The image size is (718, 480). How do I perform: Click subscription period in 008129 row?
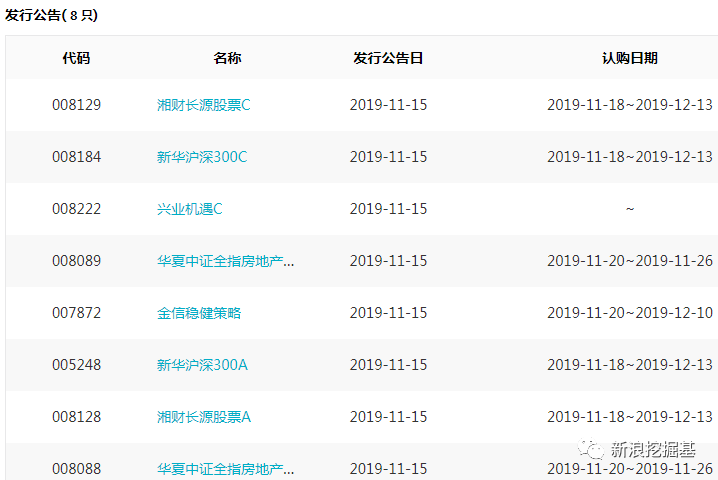[x=630, y=105]
